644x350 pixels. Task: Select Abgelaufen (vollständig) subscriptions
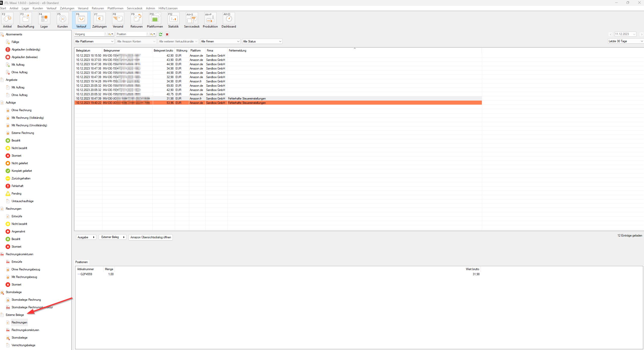point(26,50)
